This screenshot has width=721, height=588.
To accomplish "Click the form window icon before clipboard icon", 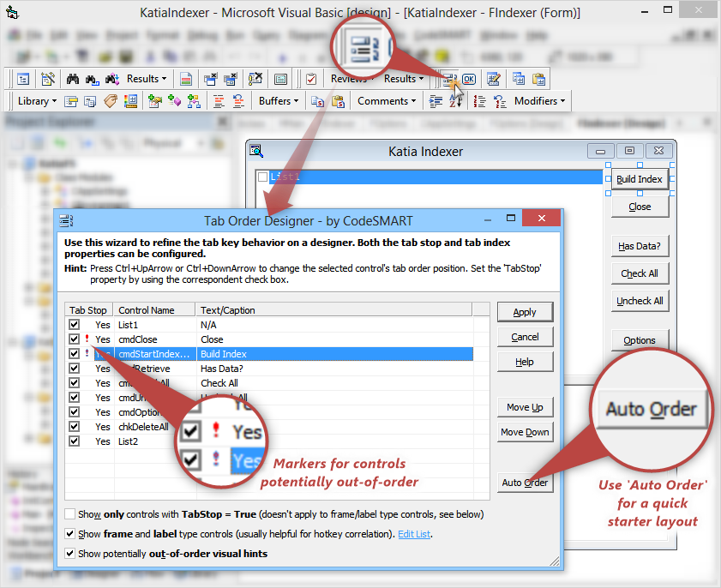I will tap(280, 79).
